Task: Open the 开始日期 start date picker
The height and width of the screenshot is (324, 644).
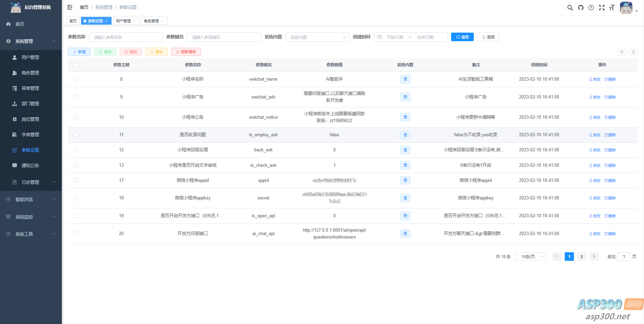Action: click(395, 37)
